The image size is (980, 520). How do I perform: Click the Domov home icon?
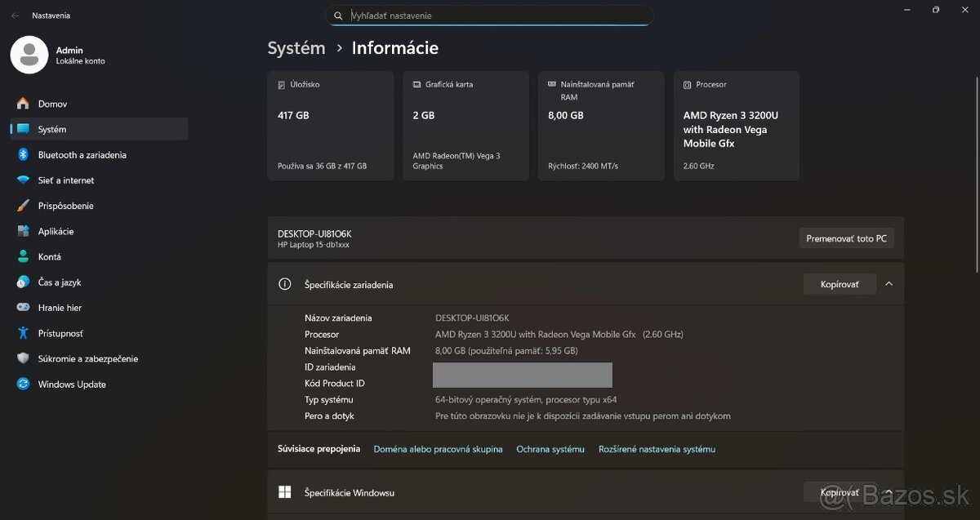[x=23, y=104]
